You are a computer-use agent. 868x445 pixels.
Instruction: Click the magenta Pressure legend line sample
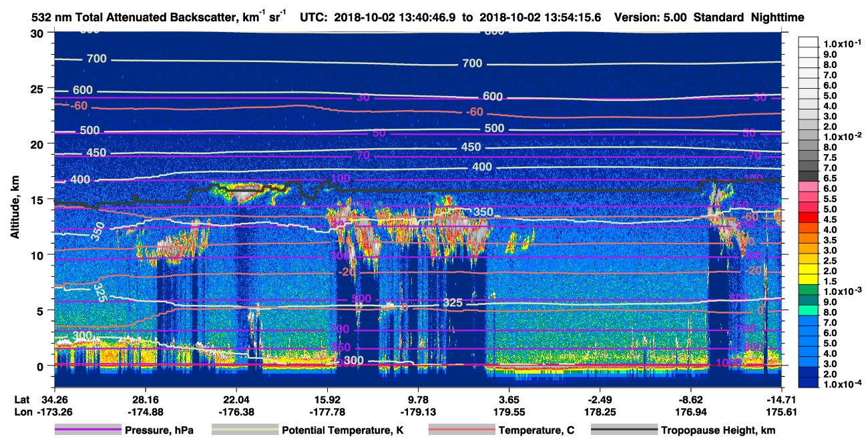coord(87,430)
